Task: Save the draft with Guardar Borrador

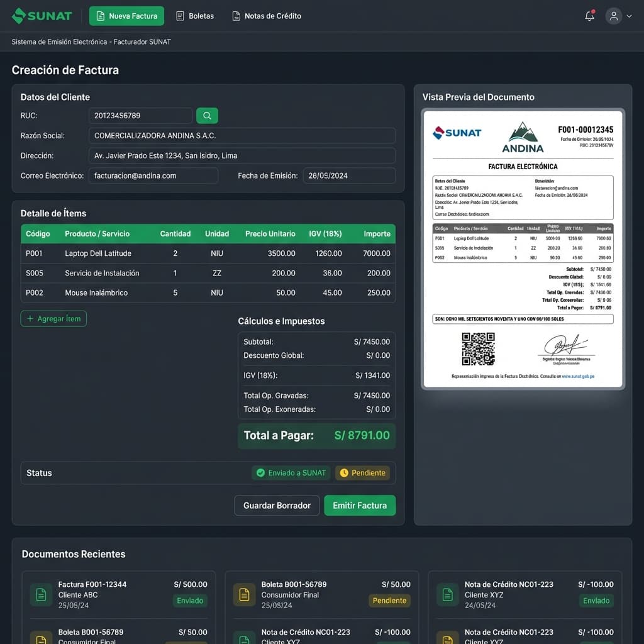Action: [277, 505]
